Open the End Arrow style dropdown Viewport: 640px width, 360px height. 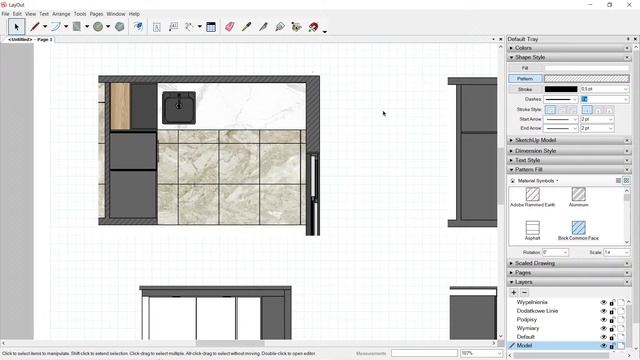click(575, 128)
